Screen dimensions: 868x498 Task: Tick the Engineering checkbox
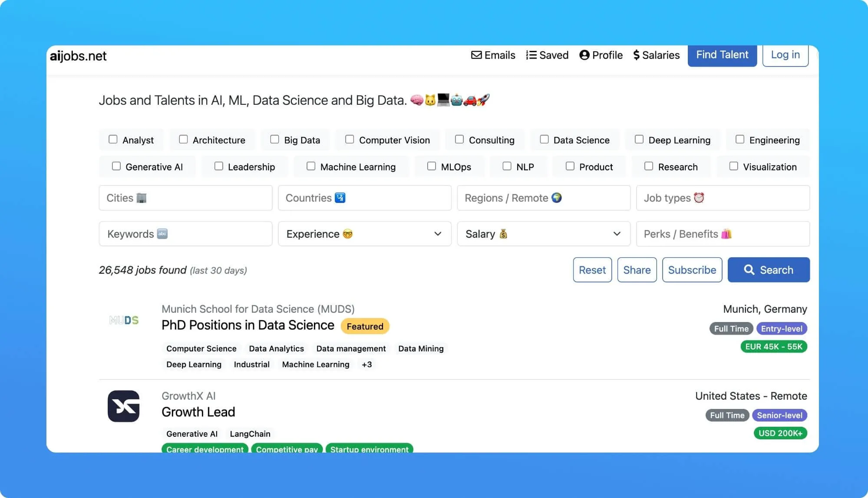[x=740, y=139]
